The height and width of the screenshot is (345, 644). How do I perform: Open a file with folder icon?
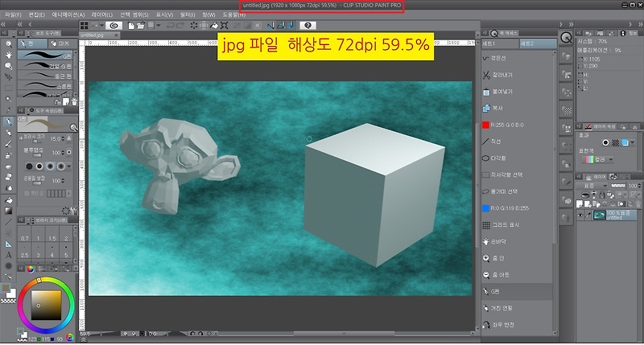tap(140, 26)
